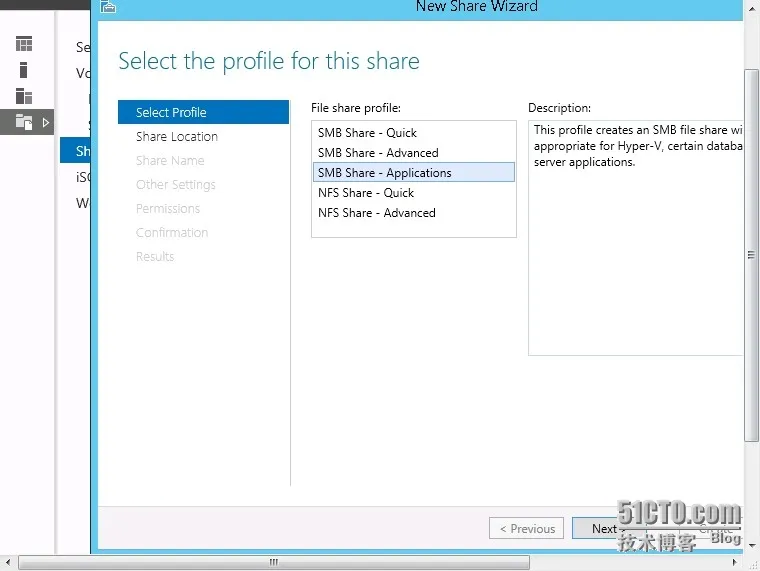760x571 pixels.
Task: Select the iSCSI item in background navigation
Action: (x=82, y=177)
